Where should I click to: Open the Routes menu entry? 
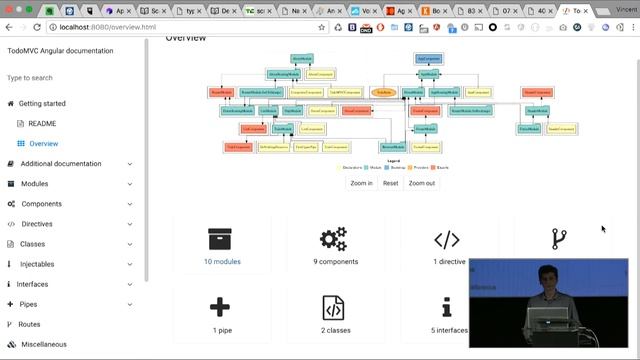(29, 324)
